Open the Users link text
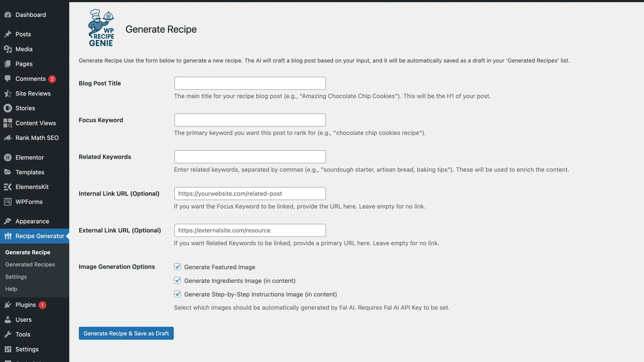The height and width of the screenshot is (362, 644). (x=23, y=320)
